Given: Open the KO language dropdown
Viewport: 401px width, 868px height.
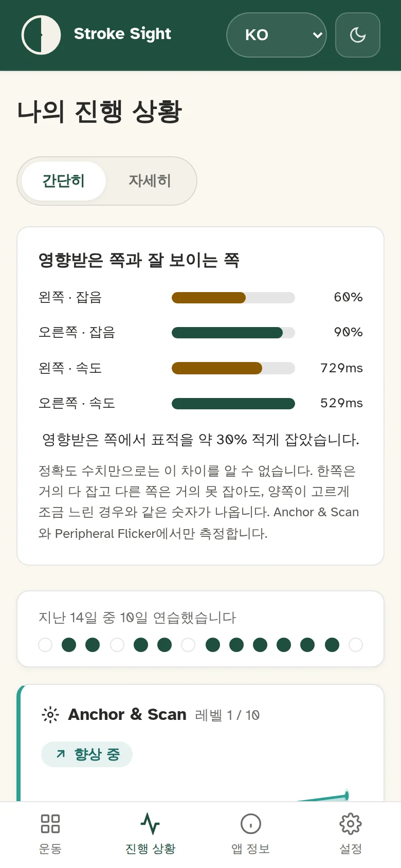Looking at the screenshot, I should [x=277, y=35].
